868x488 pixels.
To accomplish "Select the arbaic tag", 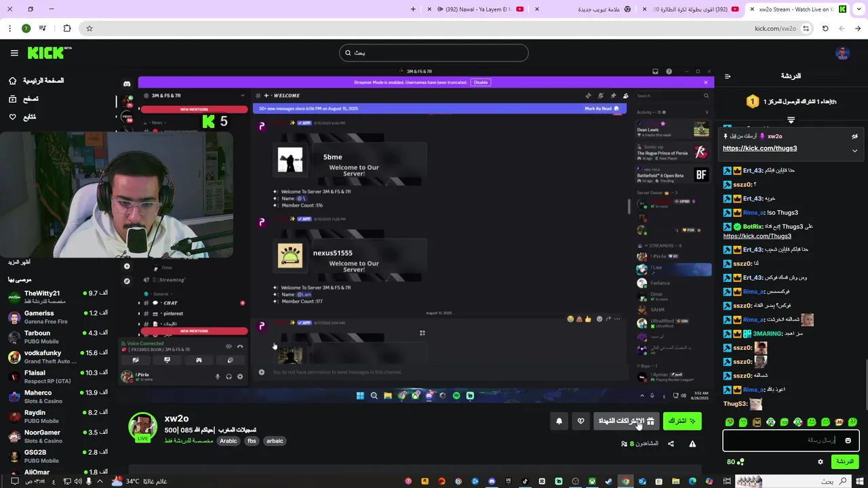I will point(275,441).
